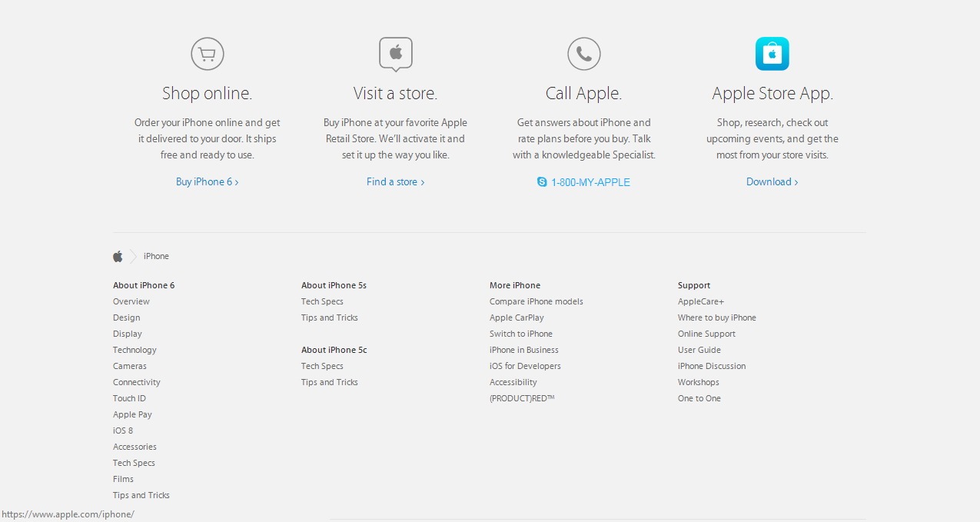Open Tips and Tricks under About iPhone 5s
Screen dimensions: 980x522
pos(330,318)
